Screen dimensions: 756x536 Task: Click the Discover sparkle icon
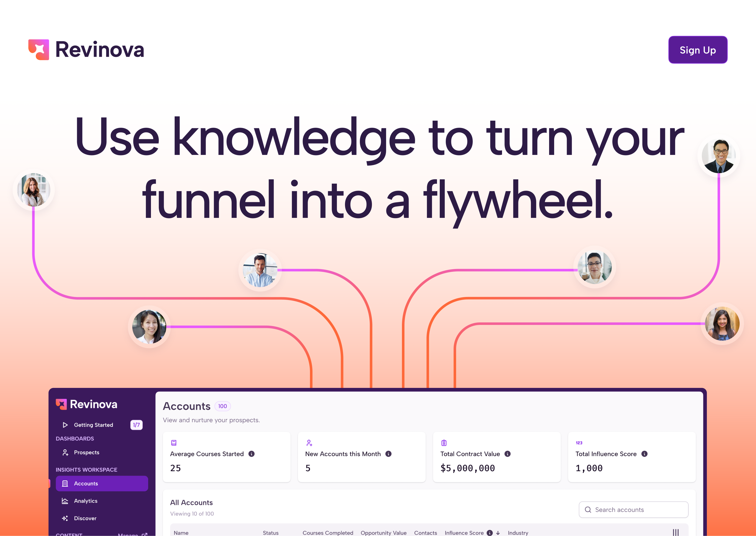tap(65, 518)
